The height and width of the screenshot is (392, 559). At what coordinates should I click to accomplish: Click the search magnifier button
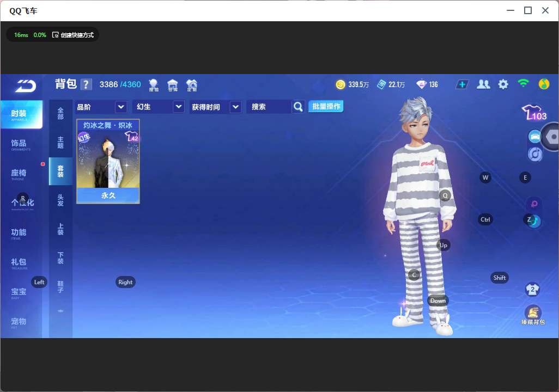pos(298,107)
